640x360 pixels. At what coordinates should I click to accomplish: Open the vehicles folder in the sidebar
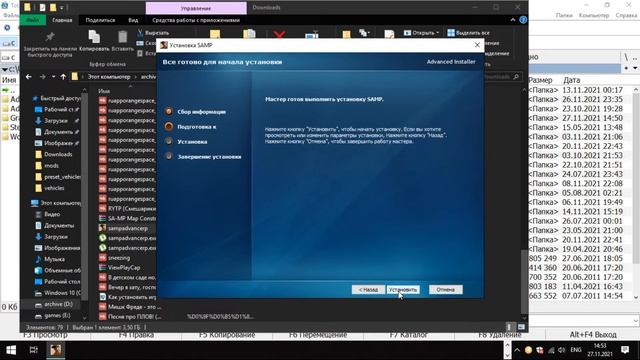click(50, 188)
